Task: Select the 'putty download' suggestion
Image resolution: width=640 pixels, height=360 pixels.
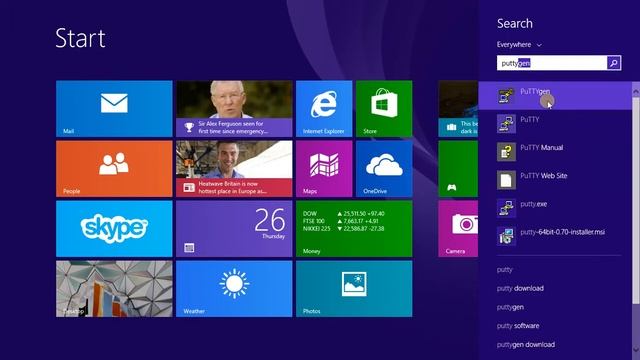Action: 520,288
